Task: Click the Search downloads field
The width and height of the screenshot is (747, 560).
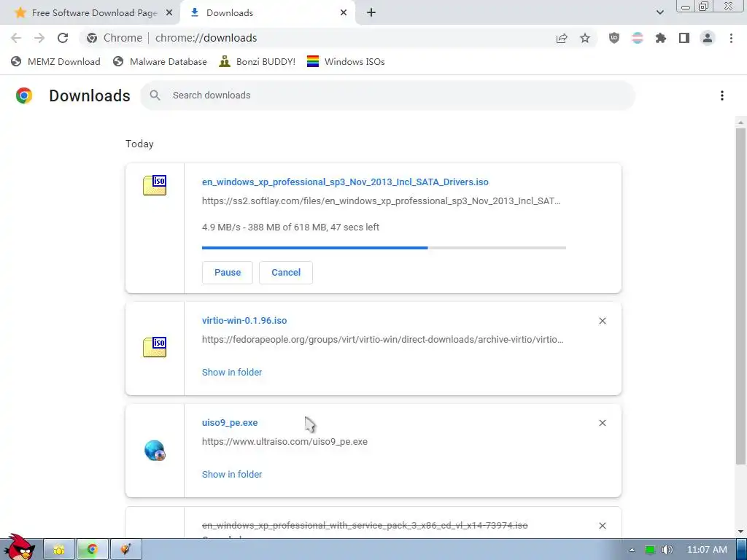Action: point(387,96)
